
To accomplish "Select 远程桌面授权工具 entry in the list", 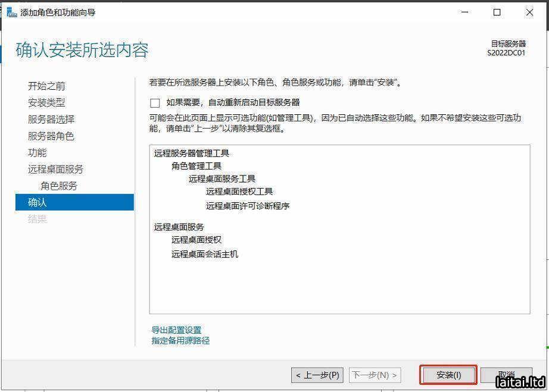I will [239, 191].
